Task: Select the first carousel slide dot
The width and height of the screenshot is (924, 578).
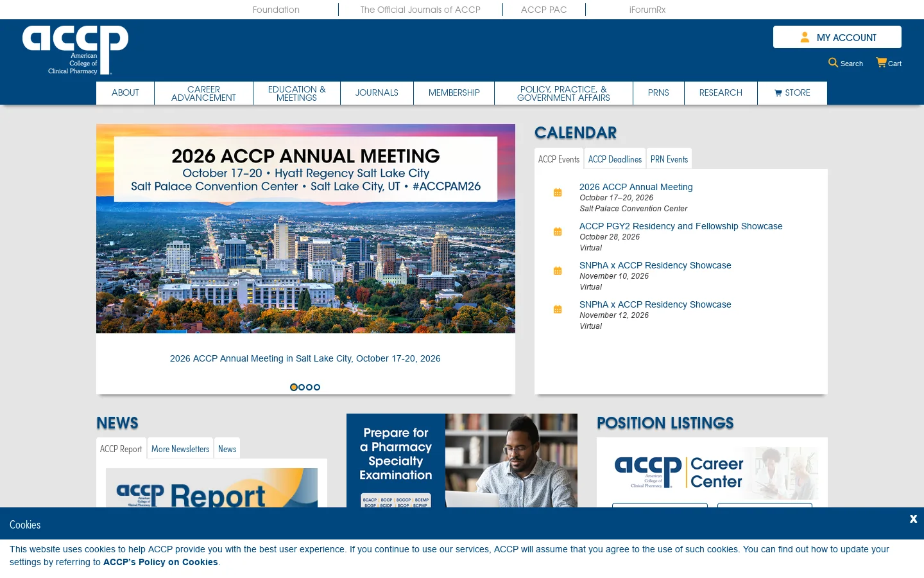Action: 294,387
